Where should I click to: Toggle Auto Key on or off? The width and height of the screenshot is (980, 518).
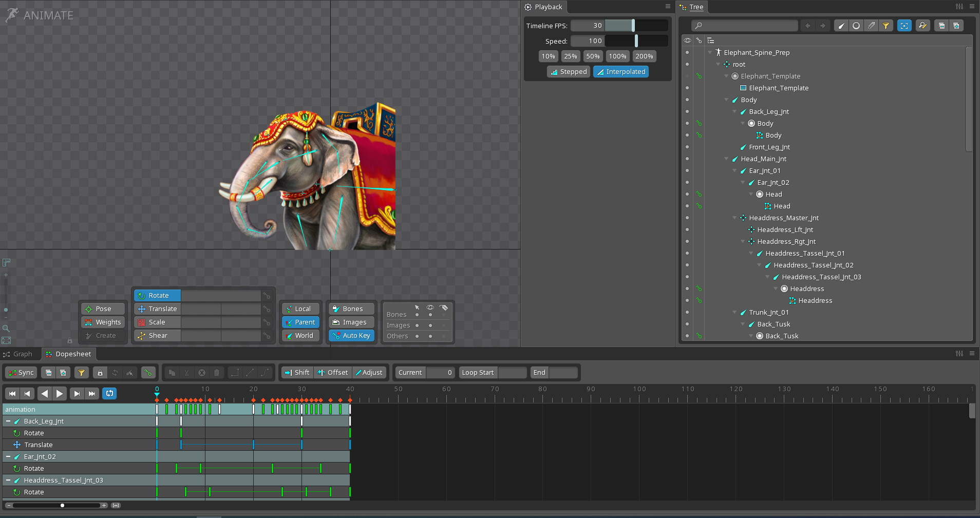coord(351,335)
